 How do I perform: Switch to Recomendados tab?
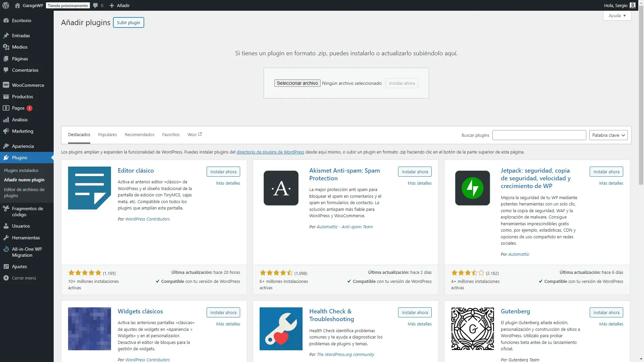[x=140, y=134]
